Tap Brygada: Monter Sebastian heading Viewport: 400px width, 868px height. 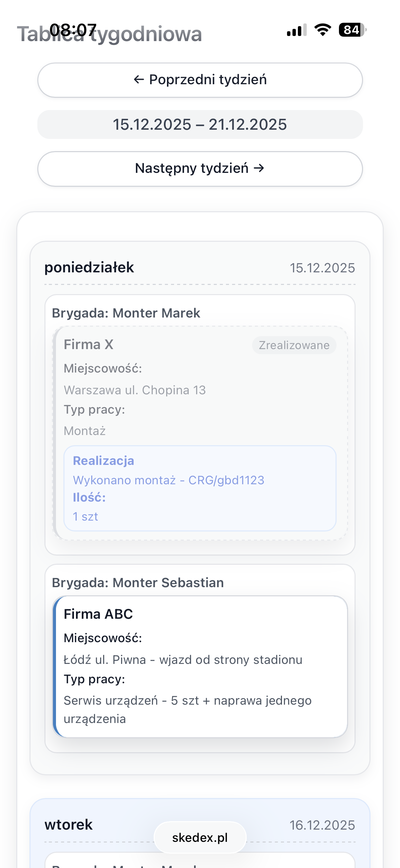click(138, 583)
